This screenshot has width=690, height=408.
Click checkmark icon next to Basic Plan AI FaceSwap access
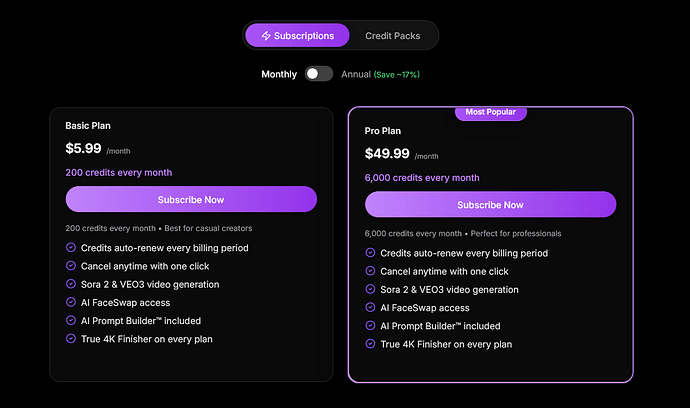click(x=71, y=302)
